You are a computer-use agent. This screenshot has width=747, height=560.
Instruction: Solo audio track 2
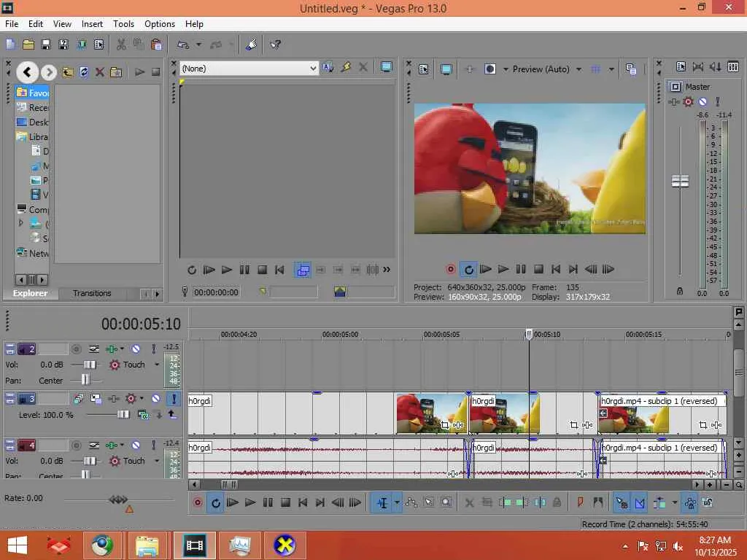[x=153, y=349]
